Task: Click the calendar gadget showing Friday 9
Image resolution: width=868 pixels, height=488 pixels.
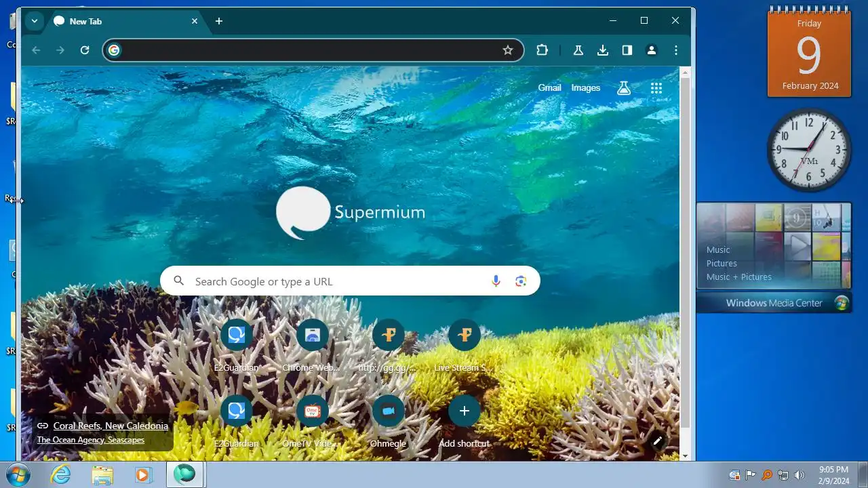Action: pos(809,53)
